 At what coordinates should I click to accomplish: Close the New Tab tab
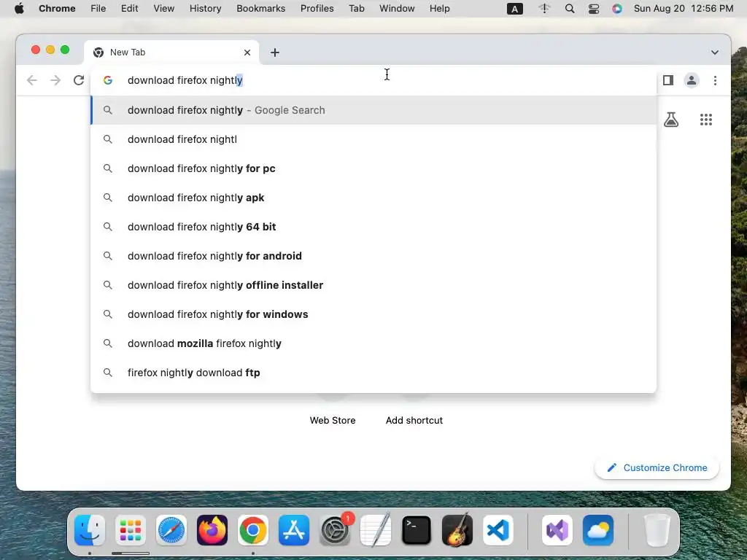click(x=247, y=52)
